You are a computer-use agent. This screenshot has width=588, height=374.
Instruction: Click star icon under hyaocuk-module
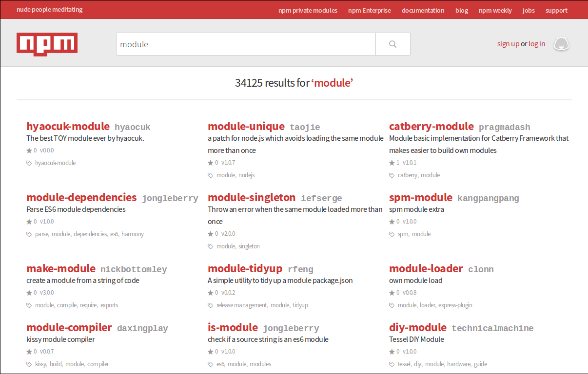tap(29, 151)
